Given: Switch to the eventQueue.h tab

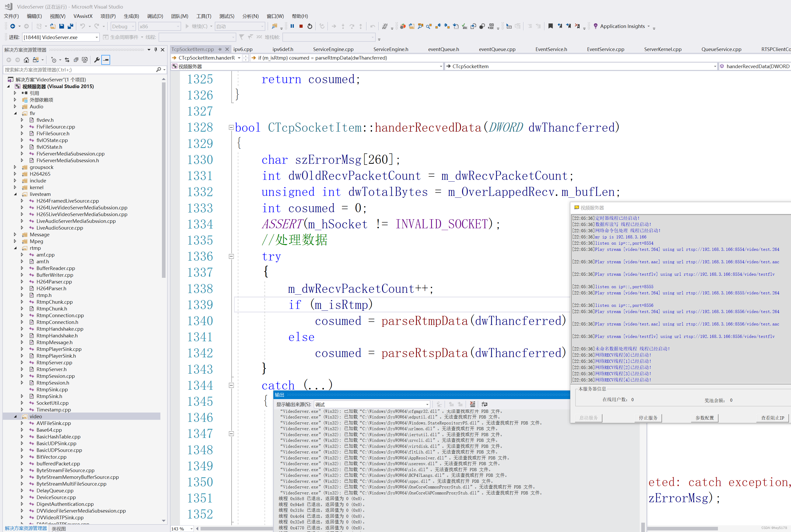Looking at the screenshot, I should [x=443, y=49].
